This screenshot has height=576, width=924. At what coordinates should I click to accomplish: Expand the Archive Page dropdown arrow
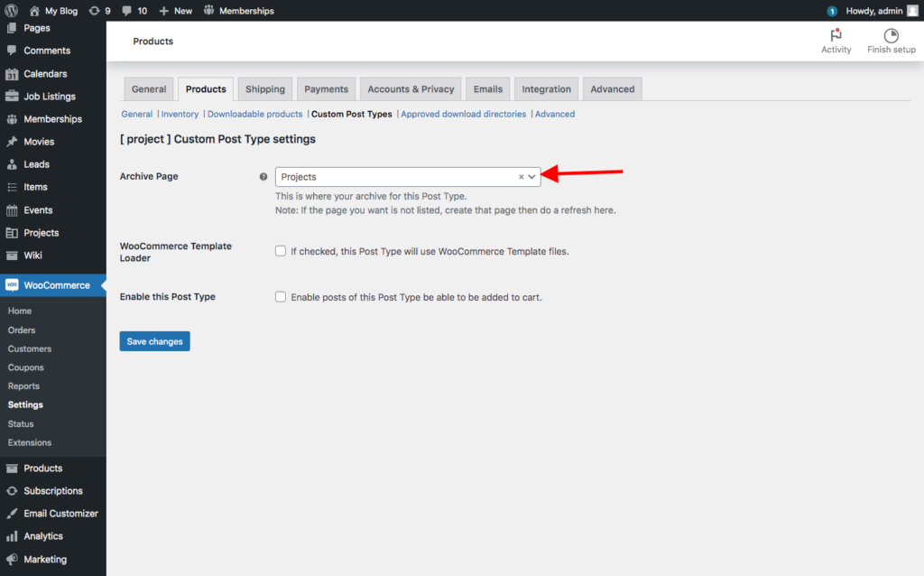click(x=531, y=177)
